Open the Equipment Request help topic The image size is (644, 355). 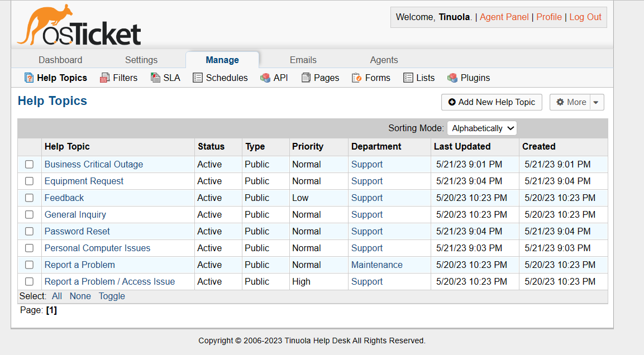(84, 181)
